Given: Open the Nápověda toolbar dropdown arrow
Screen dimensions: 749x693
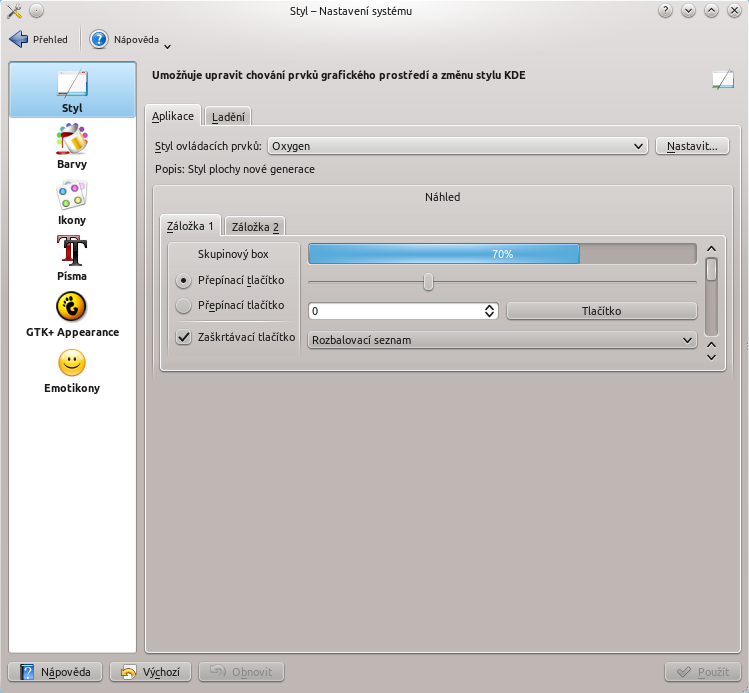Looking at the screenshot, I should click(x=167, y=46).
